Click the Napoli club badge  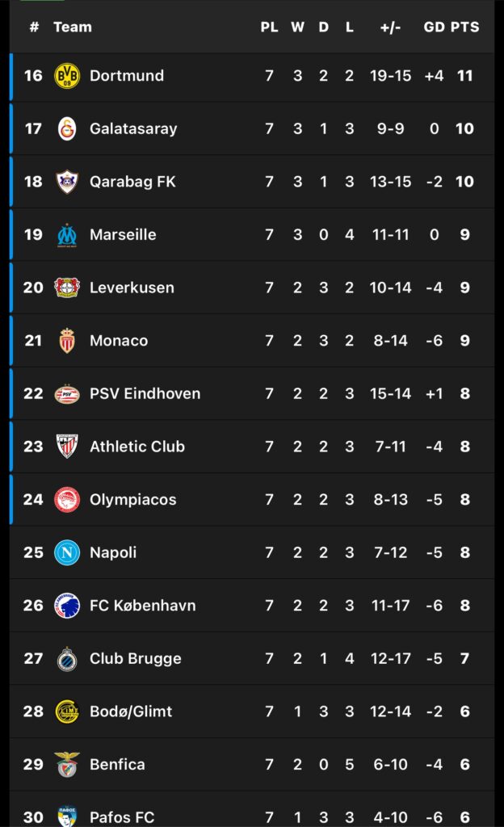coord(67,552)
